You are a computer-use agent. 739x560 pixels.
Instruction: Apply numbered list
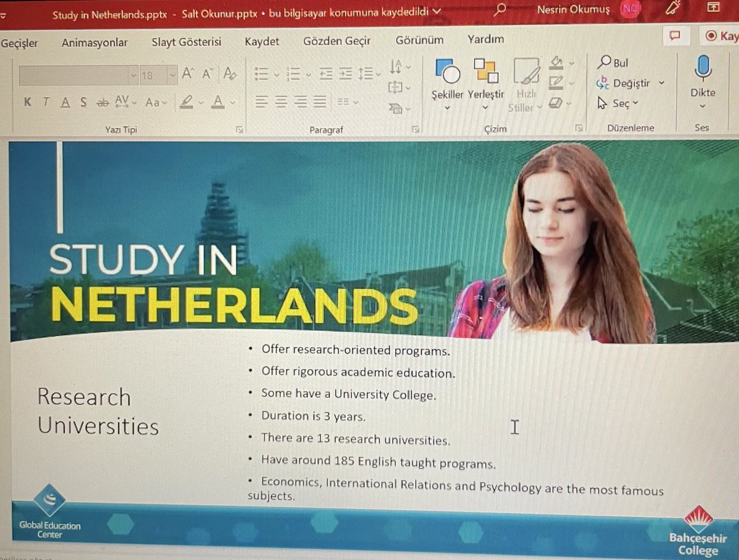[x=293, y=75]
